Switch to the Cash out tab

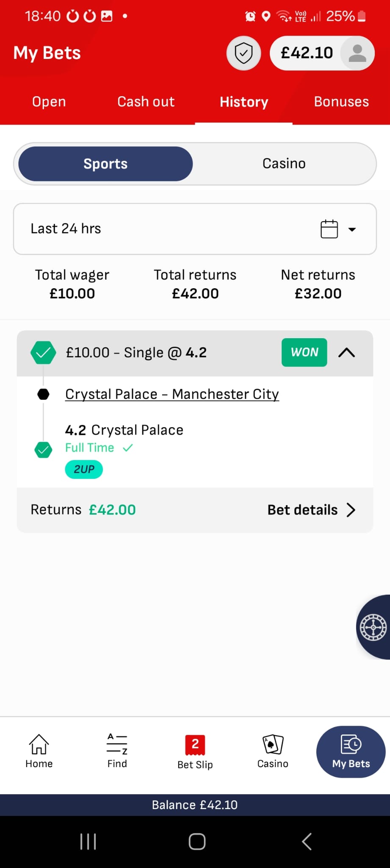146,102
